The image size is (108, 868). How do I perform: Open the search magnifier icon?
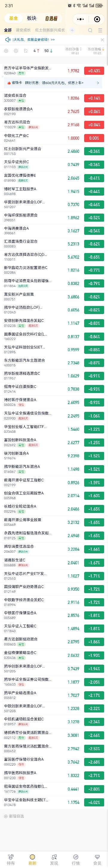90,30
